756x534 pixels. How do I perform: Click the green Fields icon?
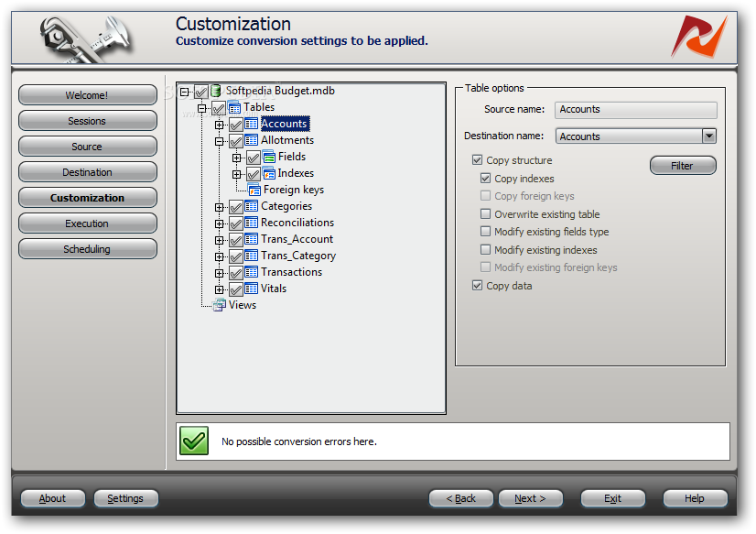click(268, 157)
